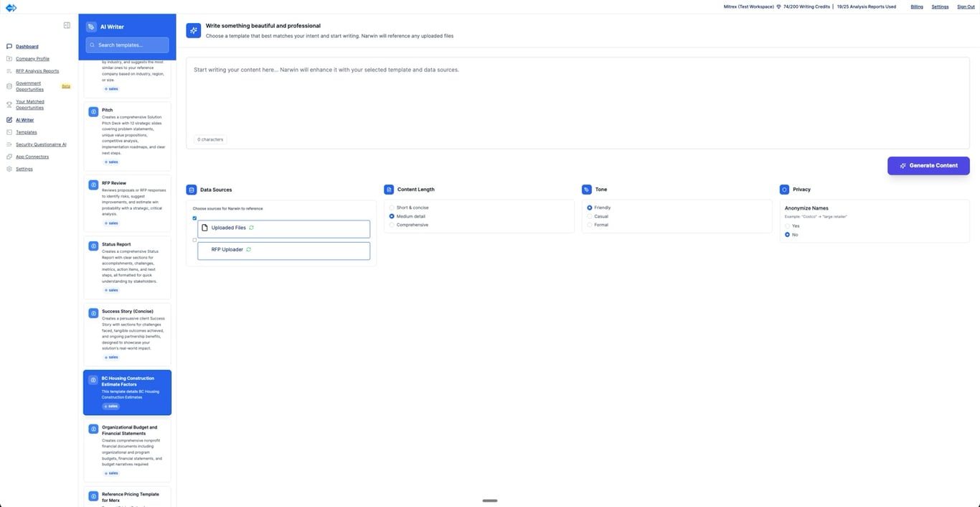The image size is (980, 507).
Task: Click the Settings gear icon in sidebar
Action: click(9, 169)
